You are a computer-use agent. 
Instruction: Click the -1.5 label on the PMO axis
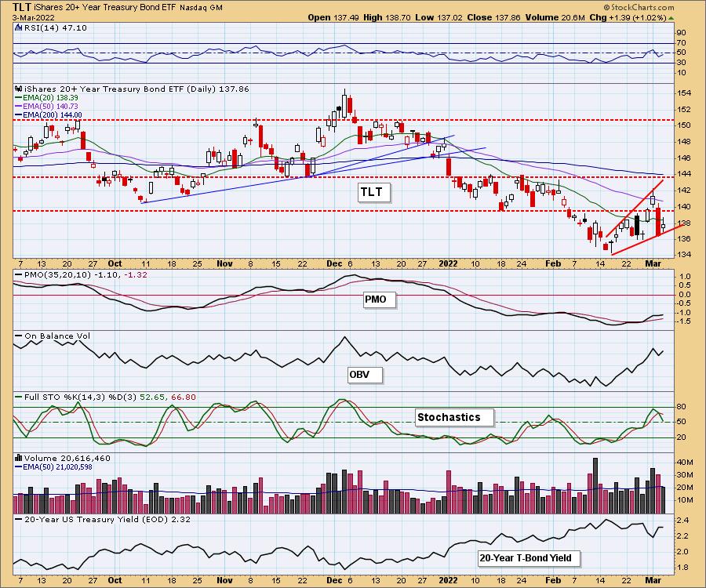pyautogui.click(x=683, y=321)
